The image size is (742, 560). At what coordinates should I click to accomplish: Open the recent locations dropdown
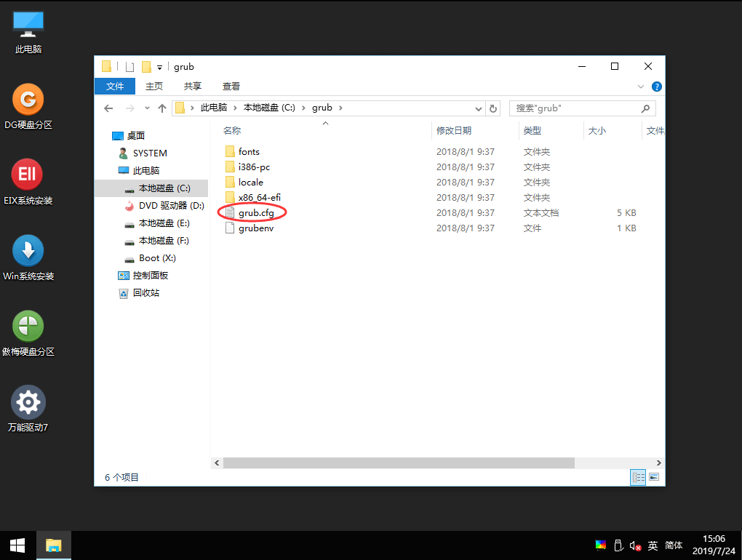pos(147,108)
